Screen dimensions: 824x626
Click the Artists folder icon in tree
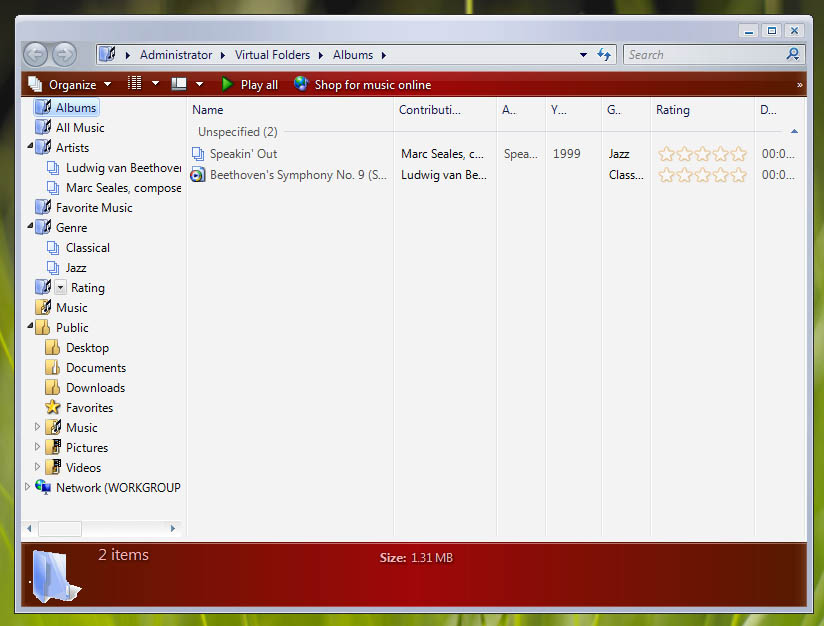[43, 147]
